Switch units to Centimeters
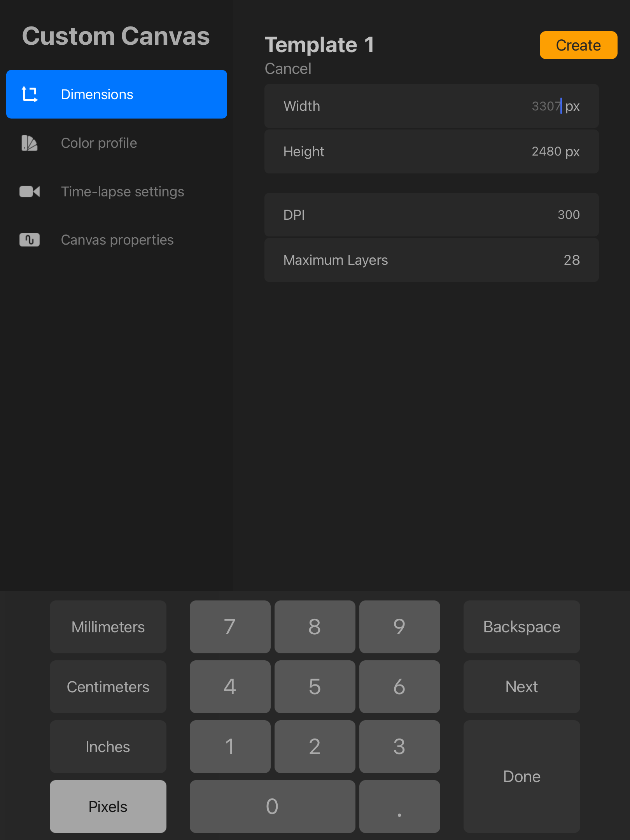Screen dimensions: 630x840 coord(108,687)
